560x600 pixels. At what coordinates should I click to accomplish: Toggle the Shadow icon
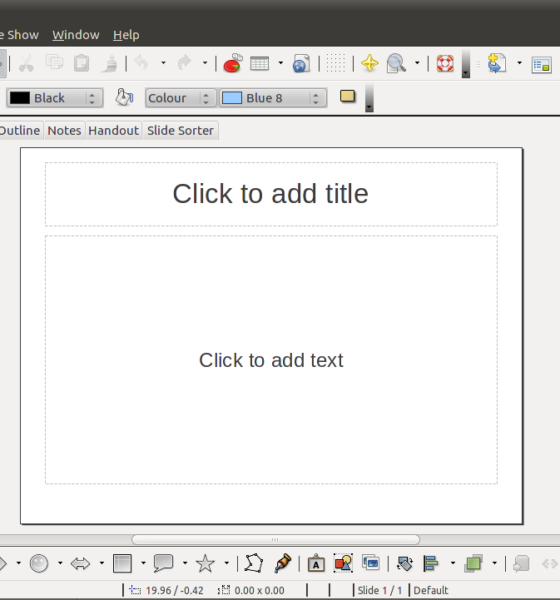[348, 96]
